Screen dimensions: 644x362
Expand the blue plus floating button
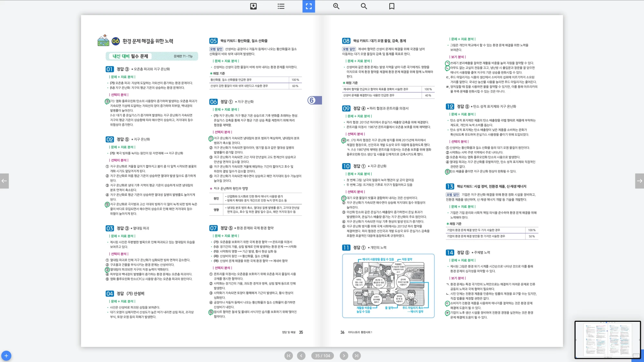point(6,356)
